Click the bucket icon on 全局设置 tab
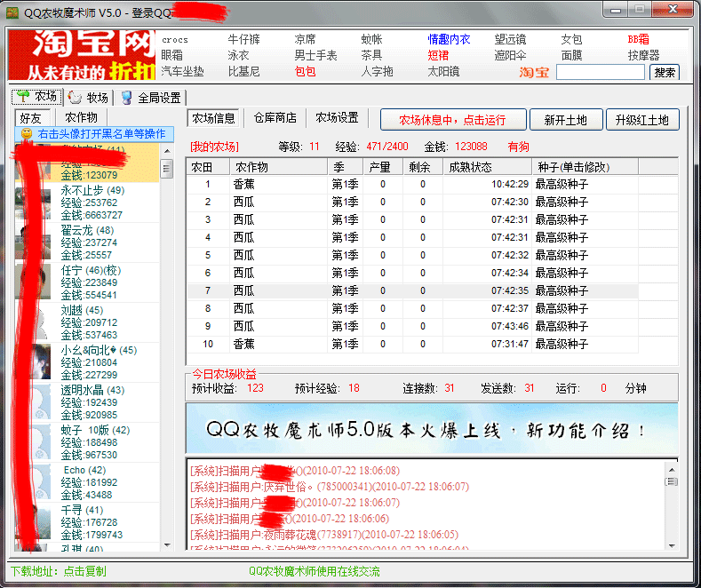This screenshot has height=588, width=701. [126, 98]
